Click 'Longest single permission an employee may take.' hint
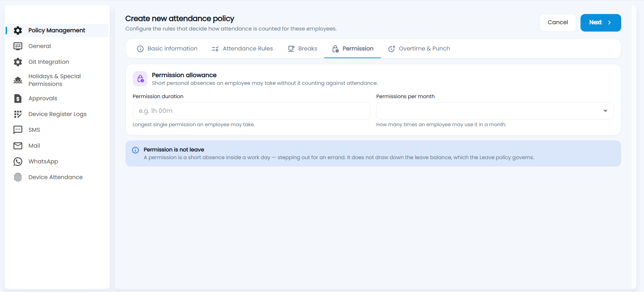This screenshot has height=292, width=644. (194, 124)
